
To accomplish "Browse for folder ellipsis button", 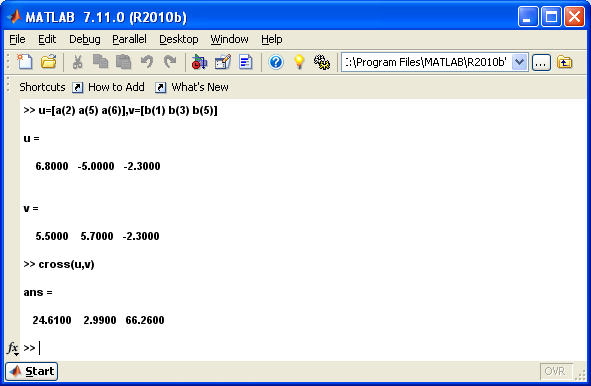I will (x=541, y=62).
